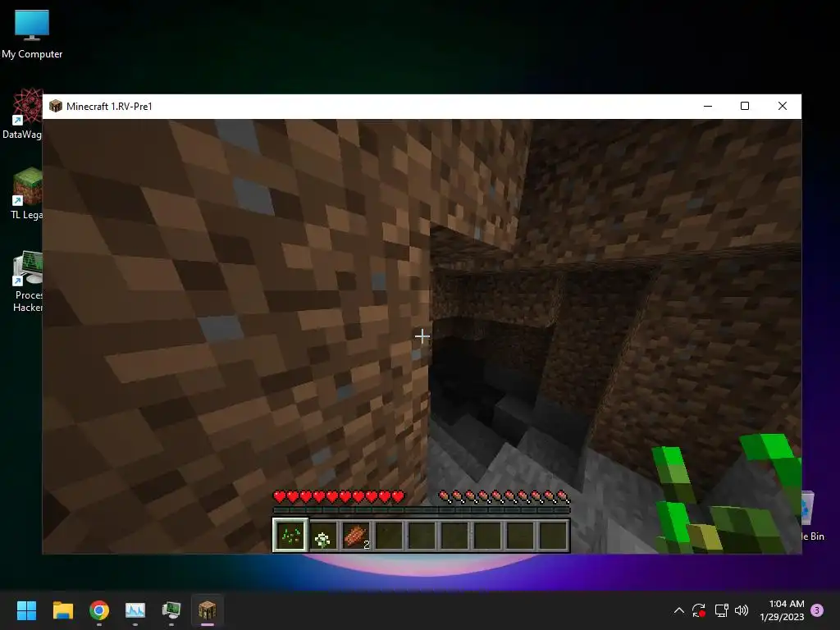Image resolution: width=840 pixels, height=630 pixels.
Task: Click the Minecraft window title icon
Action: 55,106
